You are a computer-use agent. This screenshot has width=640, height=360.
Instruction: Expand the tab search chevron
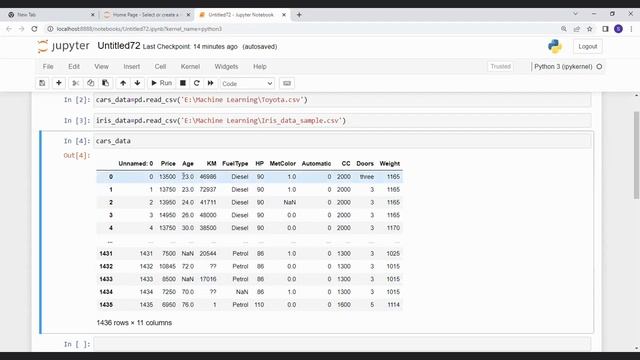coord(576,14)
